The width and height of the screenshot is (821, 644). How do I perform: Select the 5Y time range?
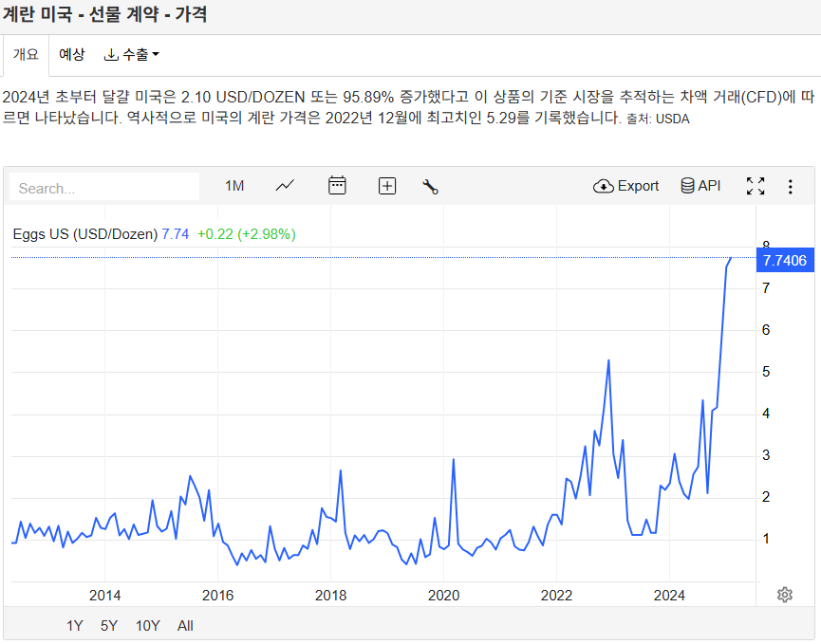pos(109,626)
